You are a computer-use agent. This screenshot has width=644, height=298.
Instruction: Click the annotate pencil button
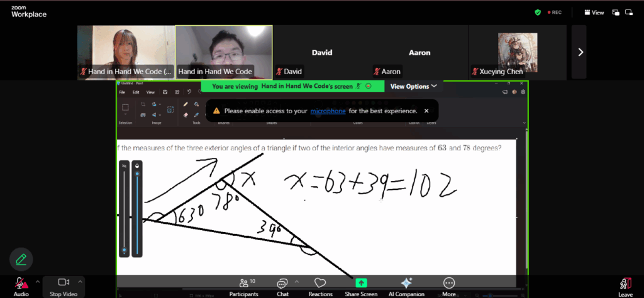point(21,258)
